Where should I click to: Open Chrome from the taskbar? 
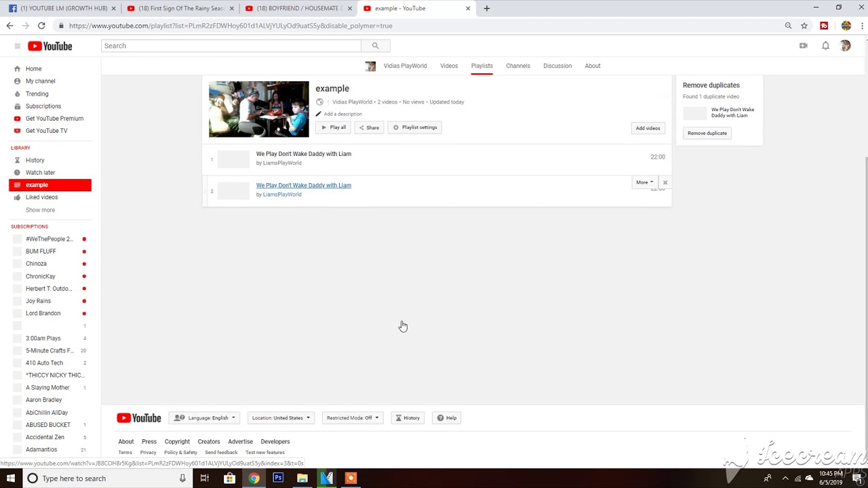click(x=254, y=479)
